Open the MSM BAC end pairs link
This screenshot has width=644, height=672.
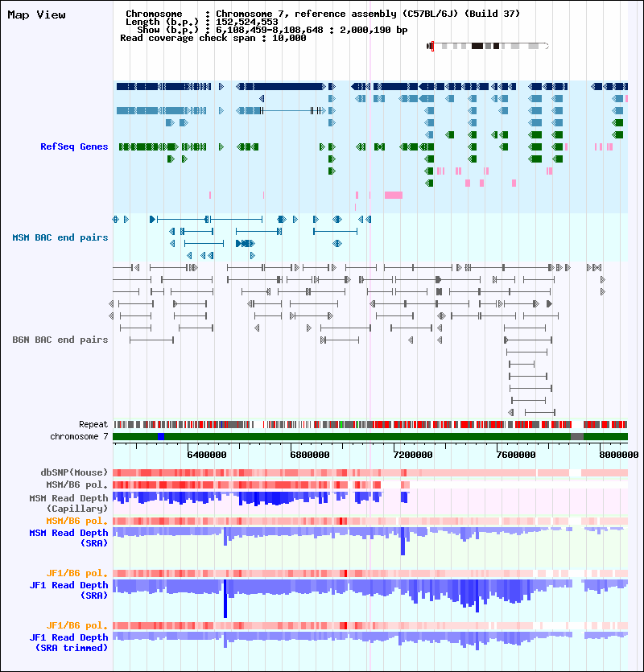coord(60,237)
